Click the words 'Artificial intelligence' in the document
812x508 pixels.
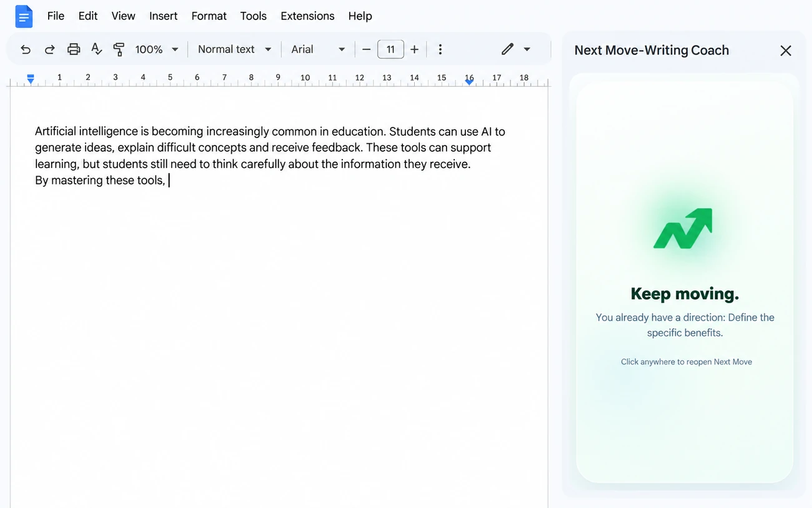(86, 131)
